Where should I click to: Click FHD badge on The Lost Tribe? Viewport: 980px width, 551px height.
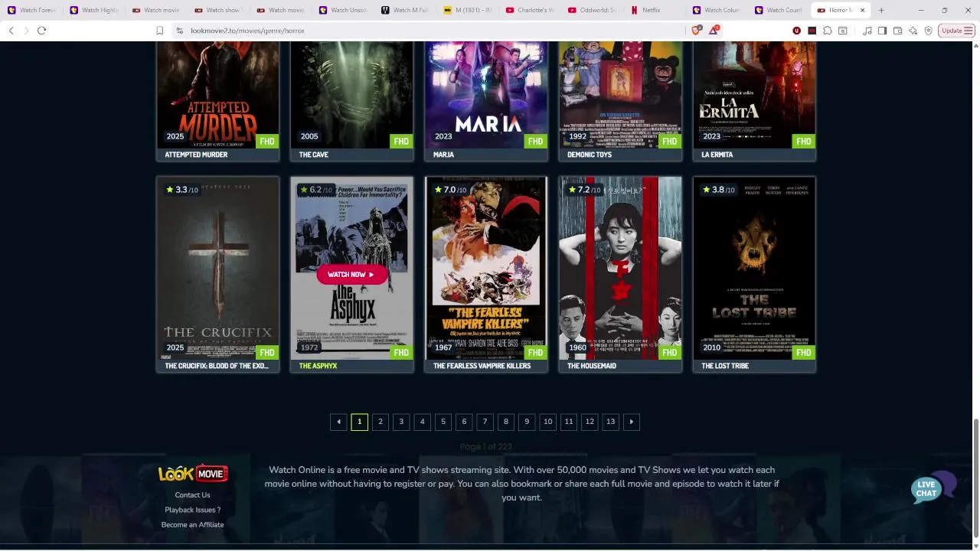click(x=803, y=353)
